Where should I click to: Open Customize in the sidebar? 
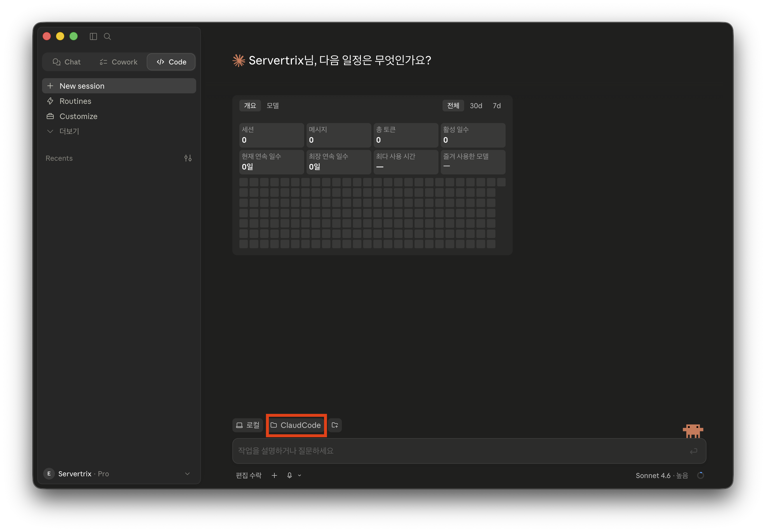tap(119, 116)
